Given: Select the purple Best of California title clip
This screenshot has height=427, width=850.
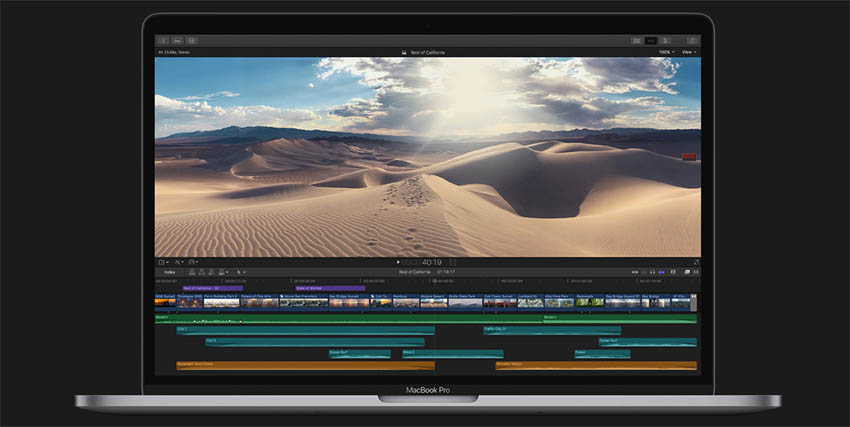Looking at the screenshot, I should (212, 288).
